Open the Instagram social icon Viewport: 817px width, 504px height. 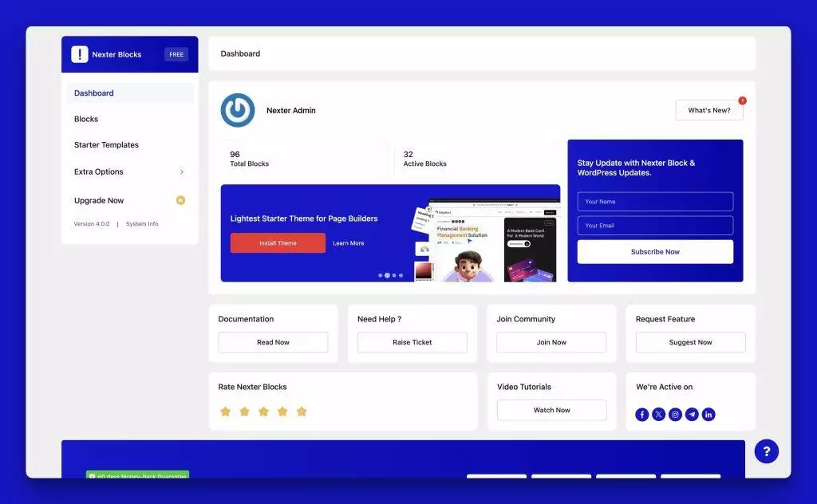tap(676, 414)
